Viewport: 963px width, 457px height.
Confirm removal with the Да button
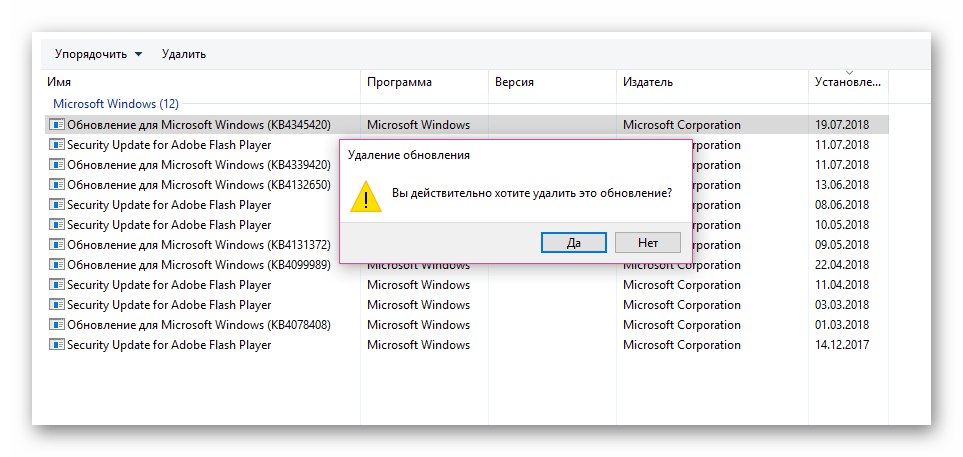click(574, 243)
